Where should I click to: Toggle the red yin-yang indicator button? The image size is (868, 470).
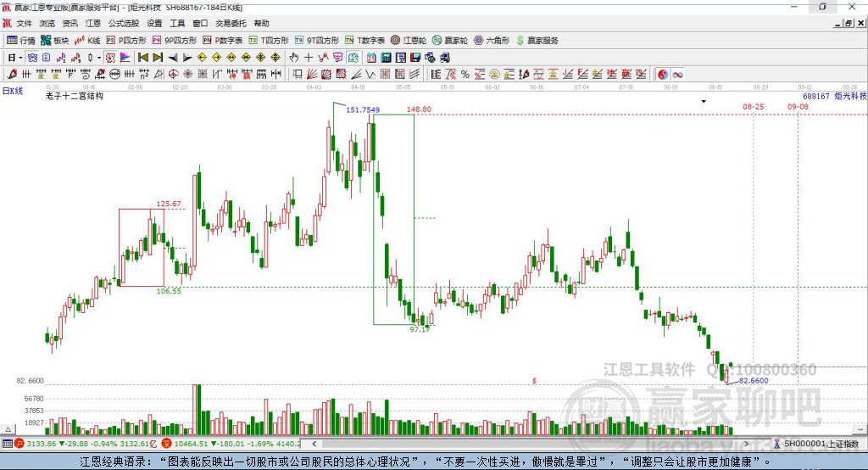point(663,75)
